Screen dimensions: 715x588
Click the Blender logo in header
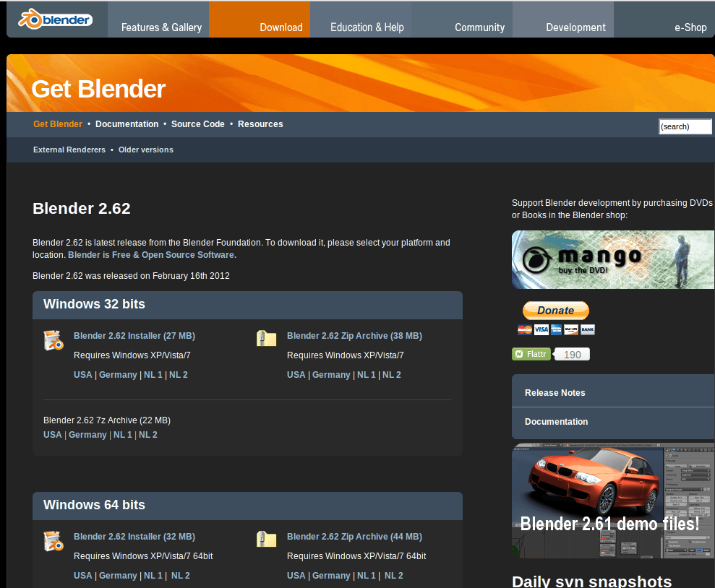(55, 20)
